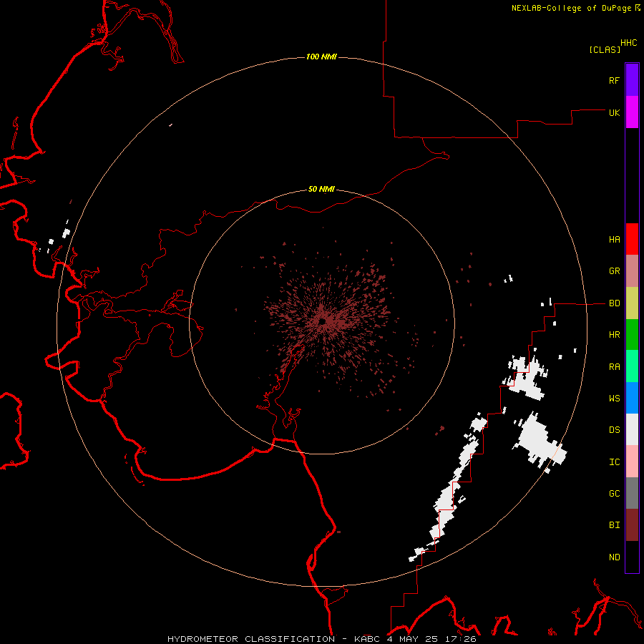
Task: Click the BI legend label
Action: [614, 525]
